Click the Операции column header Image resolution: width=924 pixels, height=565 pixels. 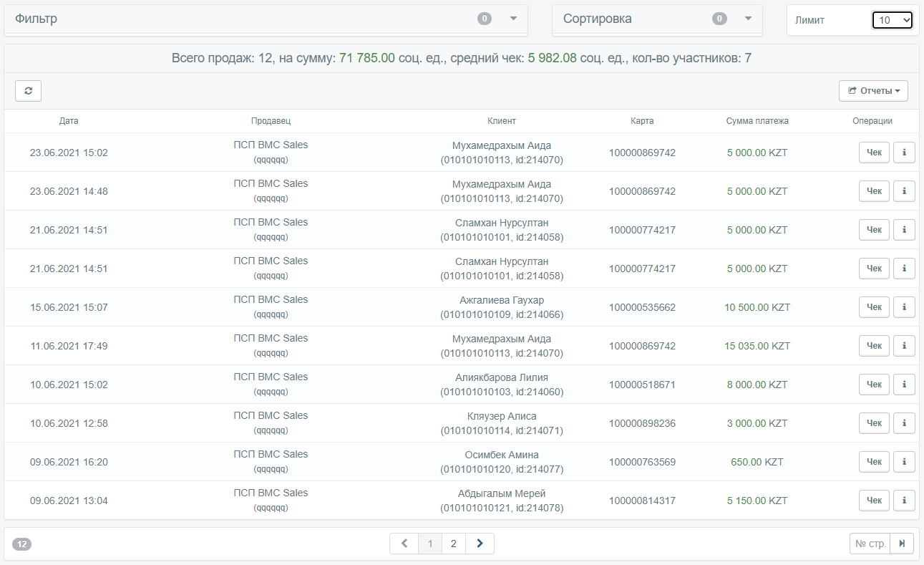point(872,121)
